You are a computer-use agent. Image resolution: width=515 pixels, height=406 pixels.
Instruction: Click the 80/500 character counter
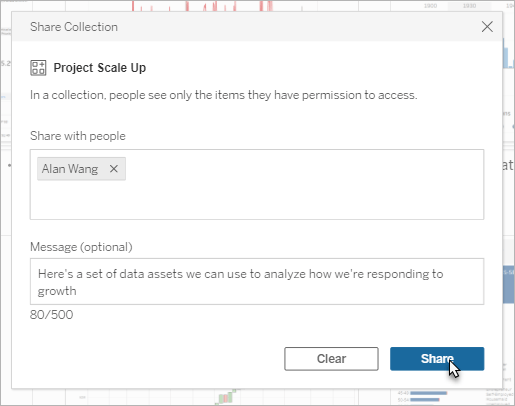coord(51,315)
